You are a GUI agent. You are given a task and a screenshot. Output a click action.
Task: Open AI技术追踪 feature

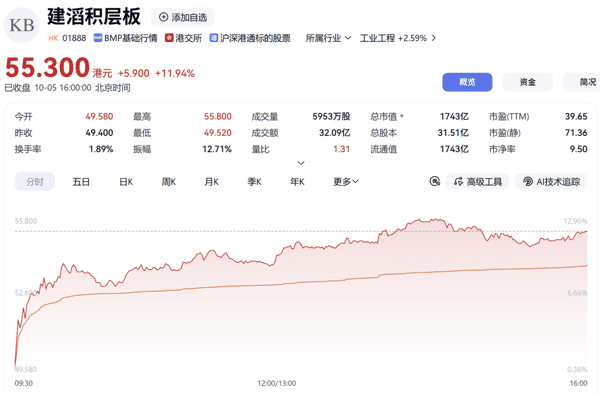click(x=551, y=182)
